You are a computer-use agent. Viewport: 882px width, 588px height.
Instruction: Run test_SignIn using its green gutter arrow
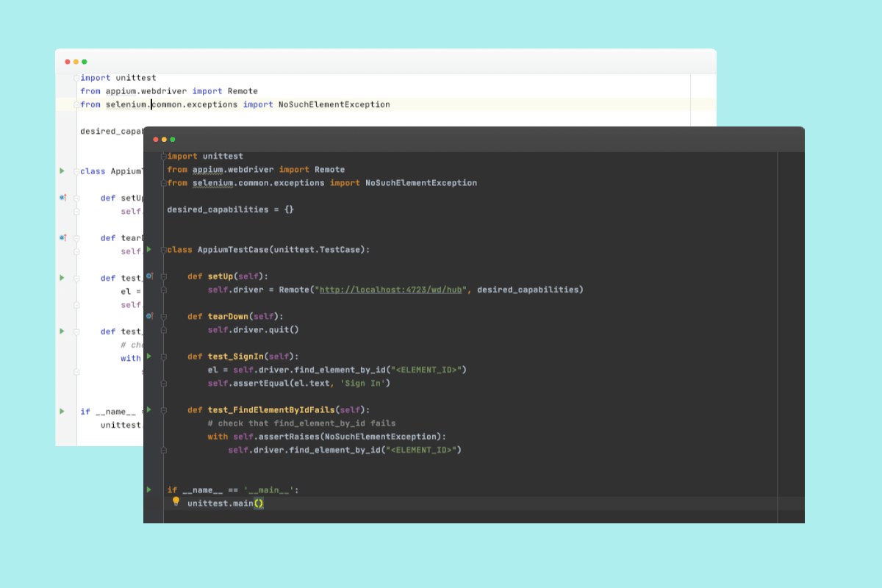click(x=148, y=358)
